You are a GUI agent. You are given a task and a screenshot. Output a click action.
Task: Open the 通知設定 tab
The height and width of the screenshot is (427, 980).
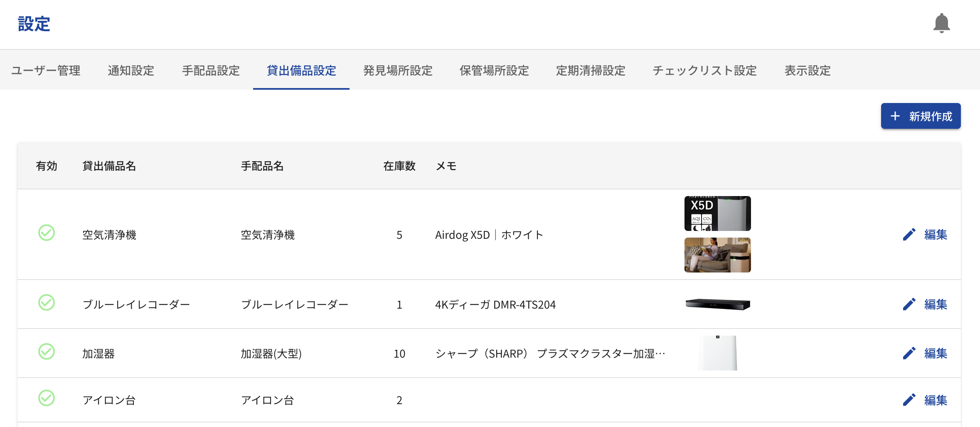(131, 71)
